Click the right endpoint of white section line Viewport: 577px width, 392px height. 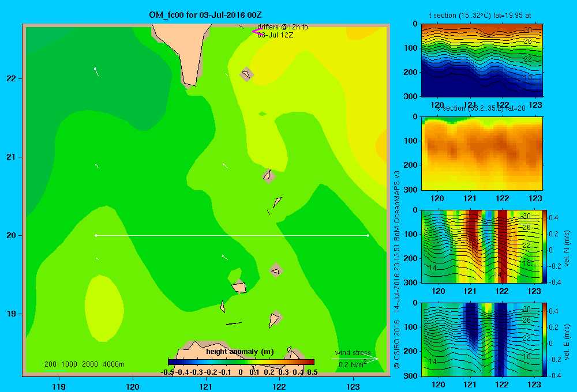tap(368, 235)
